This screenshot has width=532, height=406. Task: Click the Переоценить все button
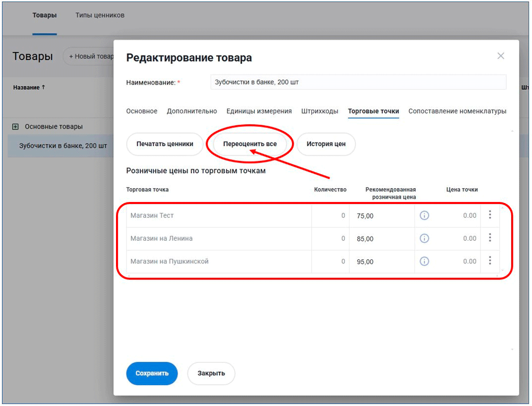click(250, 144)
